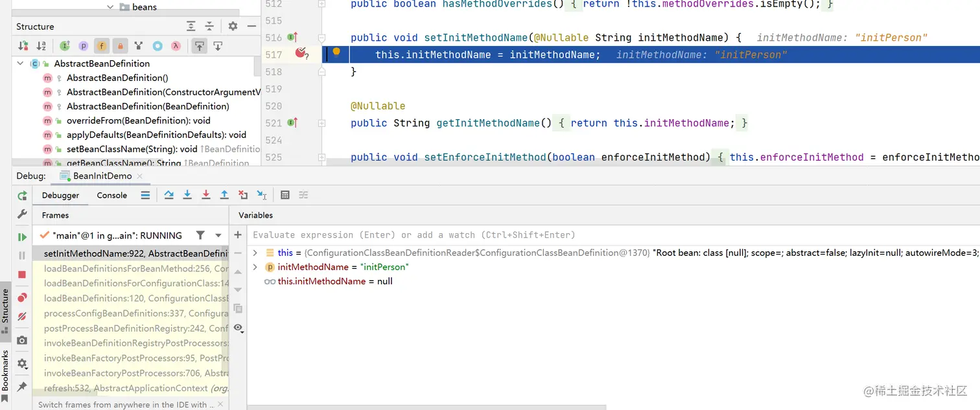Click Get Thread Dump camera icon

22,340
